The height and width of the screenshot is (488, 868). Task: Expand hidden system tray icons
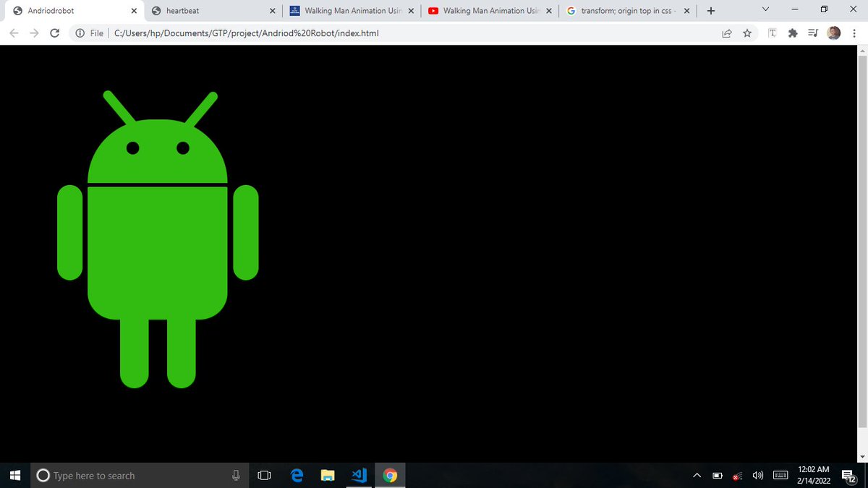[697, 475]
